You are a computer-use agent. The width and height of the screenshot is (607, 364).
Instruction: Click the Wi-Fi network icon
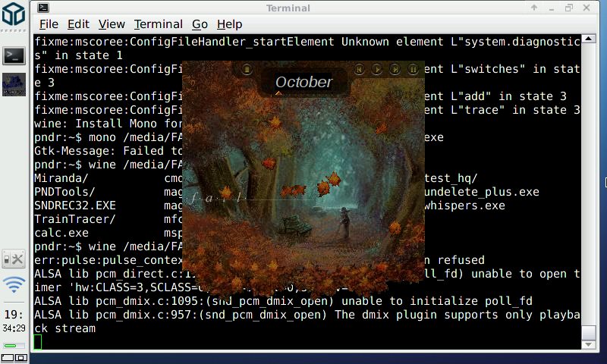coord(14,285)
